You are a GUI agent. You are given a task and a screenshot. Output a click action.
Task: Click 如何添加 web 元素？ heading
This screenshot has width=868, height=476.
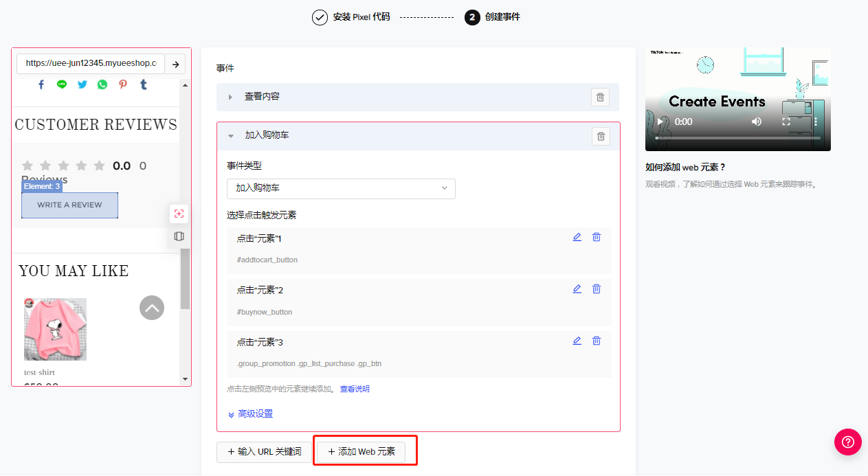686,168
